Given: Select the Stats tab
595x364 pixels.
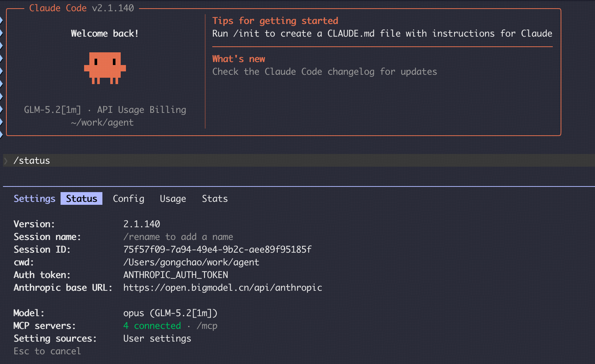Looking at the screenshot, I should [215, 198].
